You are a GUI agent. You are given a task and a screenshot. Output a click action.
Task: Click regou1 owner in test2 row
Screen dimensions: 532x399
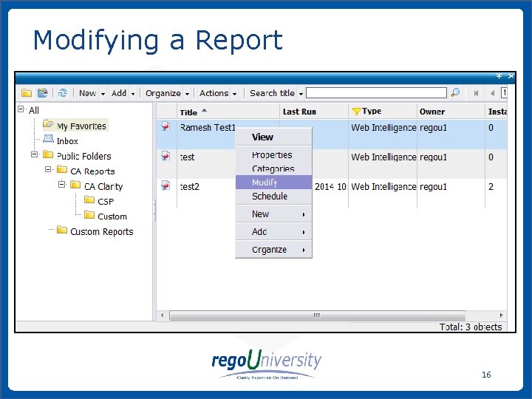pyautogui.click(x=433, y=187)
